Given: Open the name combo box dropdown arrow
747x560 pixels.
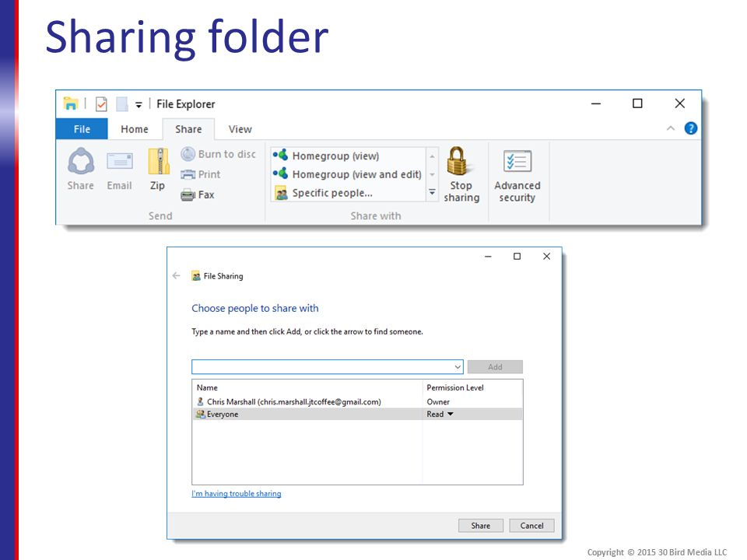Looking at the screenshot, I should 458,366.
